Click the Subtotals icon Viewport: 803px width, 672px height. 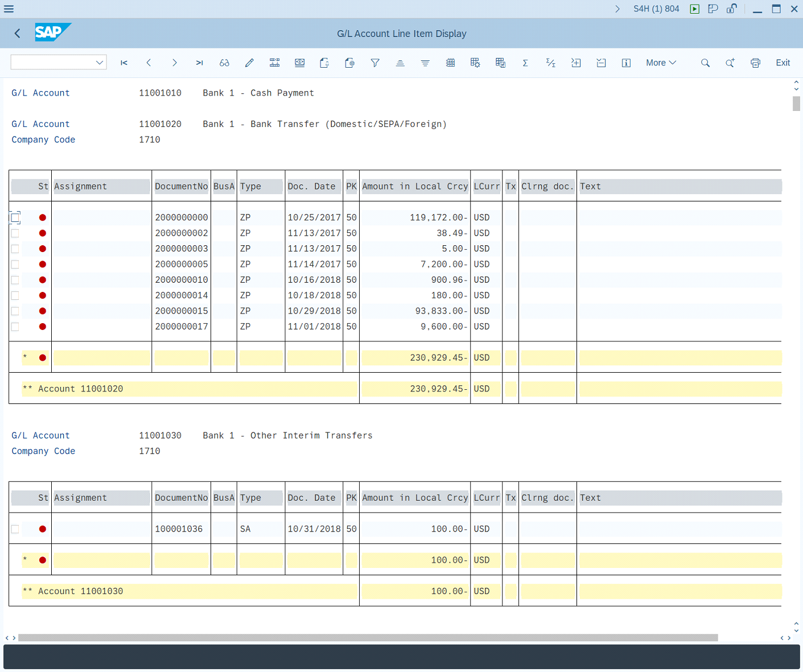pyautogui.click(x=550, y=63)
